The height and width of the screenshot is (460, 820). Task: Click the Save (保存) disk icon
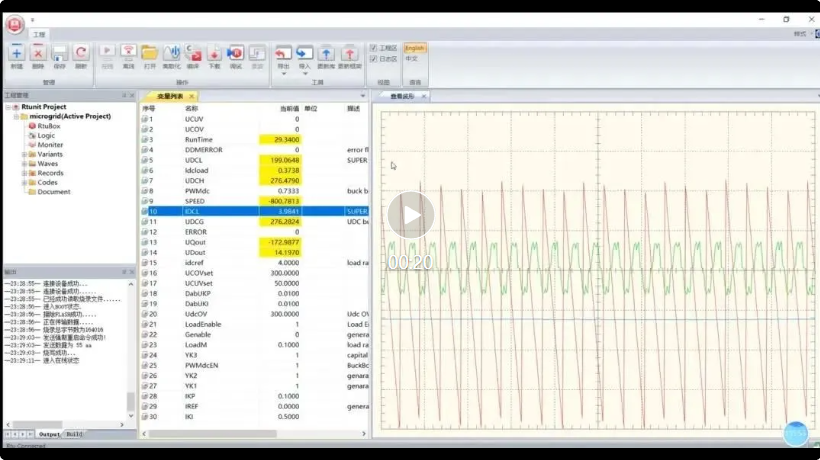point(60,53)
